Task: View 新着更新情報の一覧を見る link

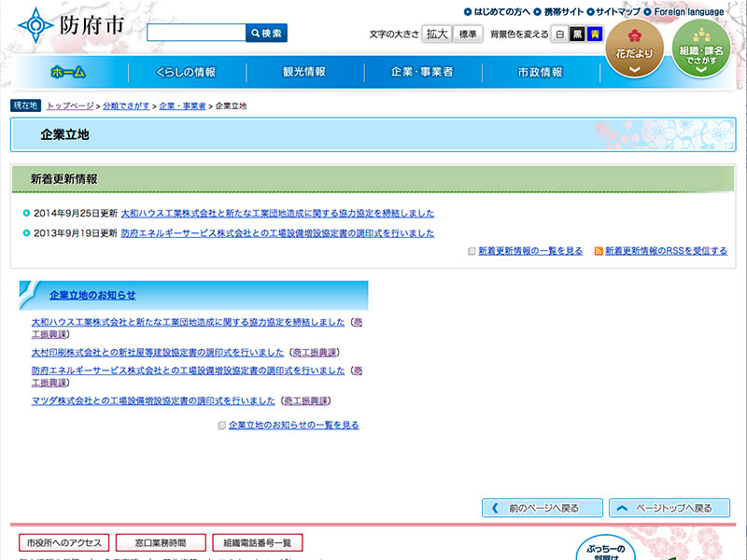Action: point(530,251)
